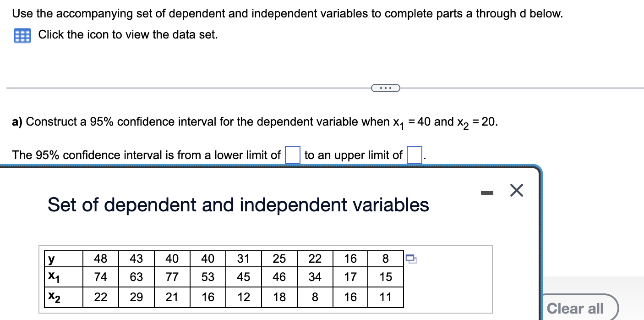
Task: Select the y value 48 in the table
Action: 100,259
